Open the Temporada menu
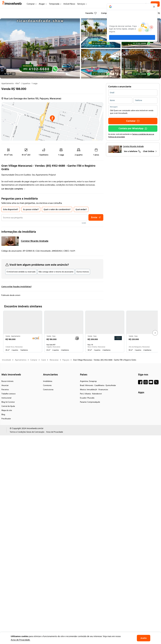The width and height of the screenshot is (161, 644). pos(55,4)
